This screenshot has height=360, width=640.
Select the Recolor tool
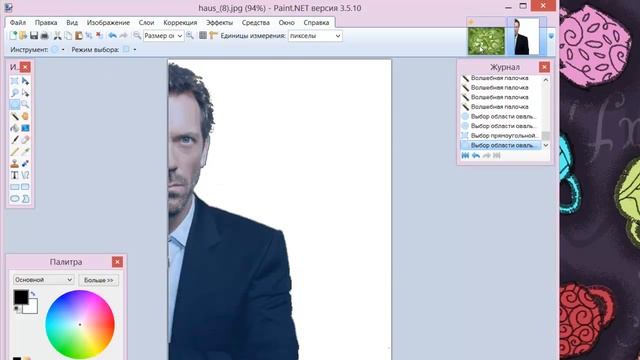coord(25,164)
